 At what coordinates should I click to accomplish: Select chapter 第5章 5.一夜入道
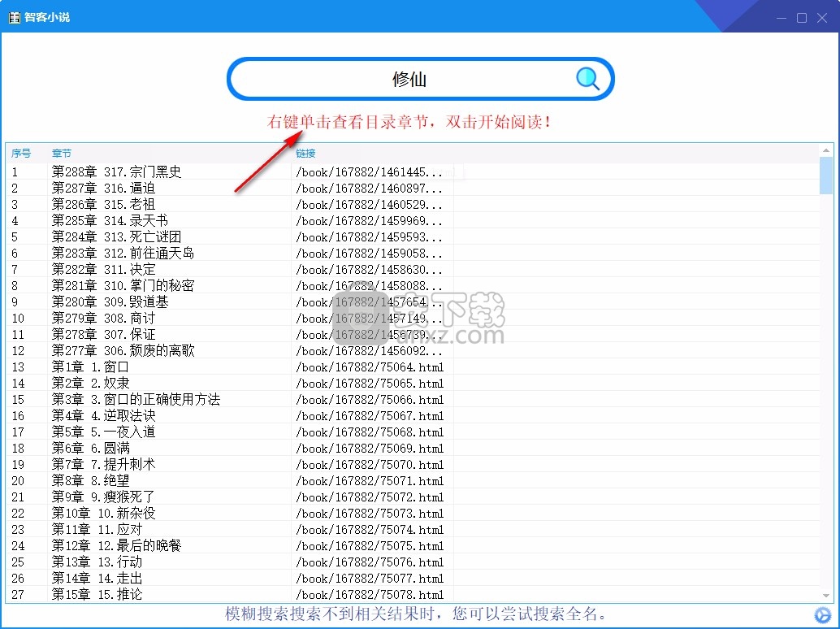click(x=103, y=432)
